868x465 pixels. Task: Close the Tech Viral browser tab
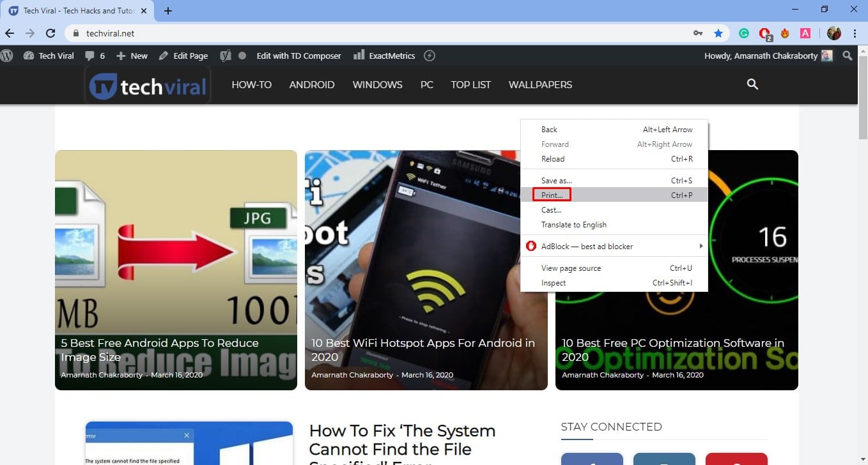(144, 11)
